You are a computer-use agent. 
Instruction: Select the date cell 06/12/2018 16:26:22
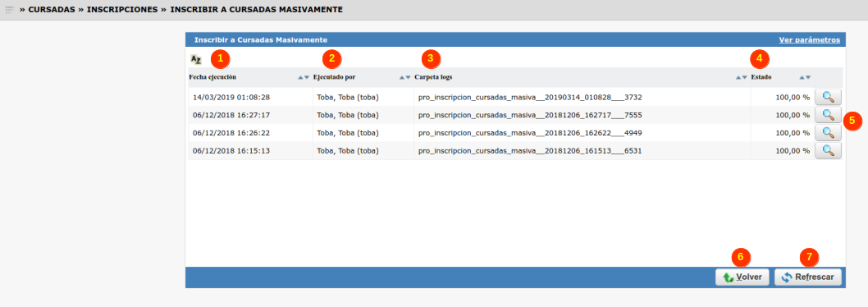[x=231, y=132]
